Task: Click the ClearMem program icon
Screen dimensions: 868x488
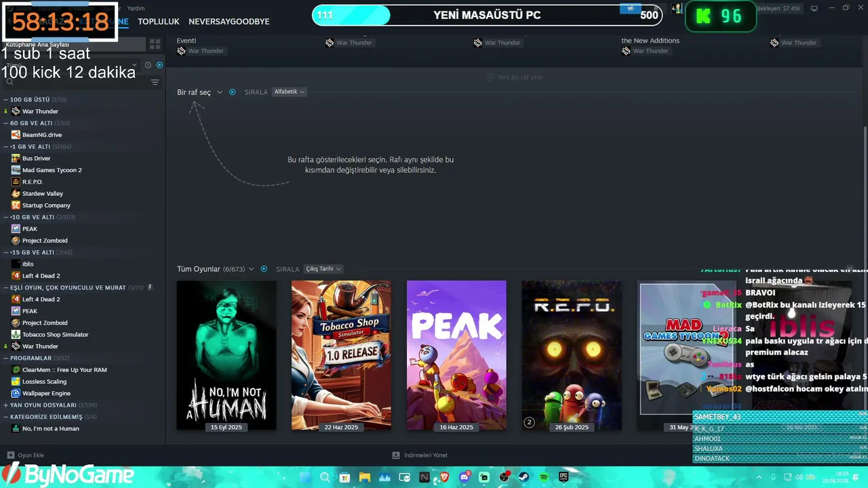Action: [16, 370]
